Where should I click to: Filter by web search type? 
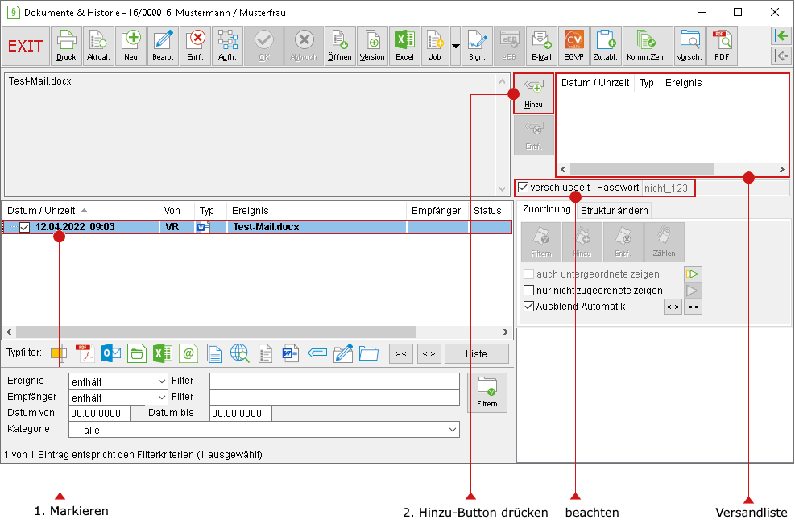[240, 353]
